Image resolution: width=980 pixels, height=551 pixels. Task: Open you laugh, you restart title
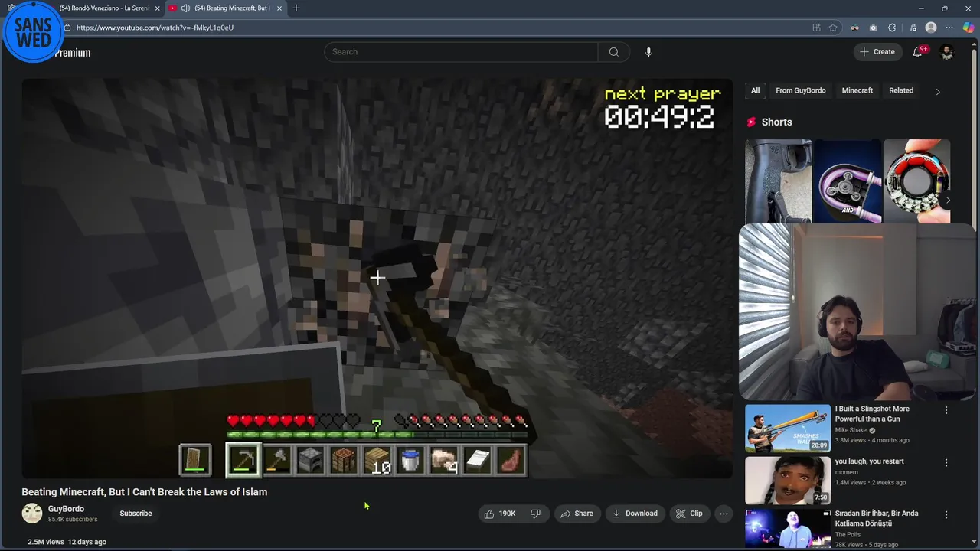coord(870,461)
